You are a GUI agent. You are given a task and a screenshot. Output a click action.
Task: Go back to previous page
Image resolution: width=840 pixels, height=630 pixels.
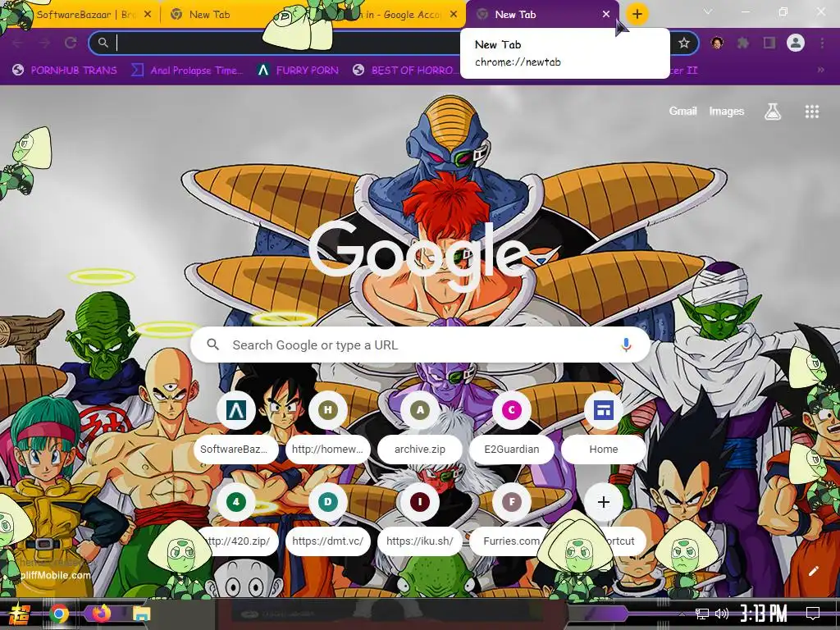(18, 43)
